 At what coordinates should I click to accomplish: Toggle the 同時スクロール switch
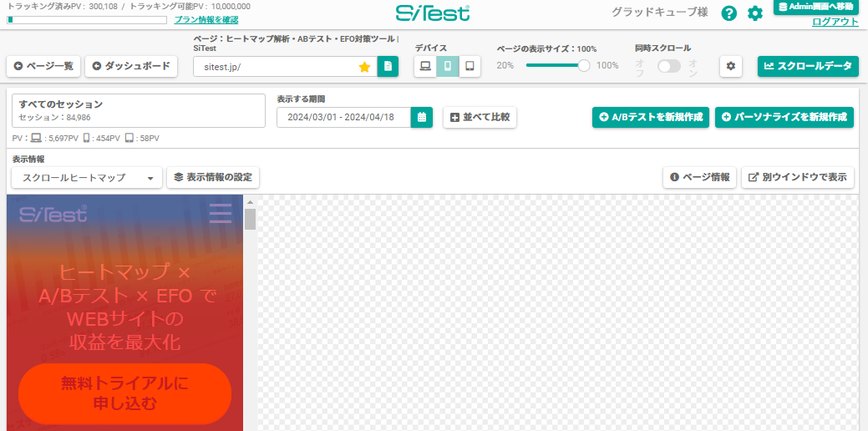pyautogui.click(x=668, y=66)
